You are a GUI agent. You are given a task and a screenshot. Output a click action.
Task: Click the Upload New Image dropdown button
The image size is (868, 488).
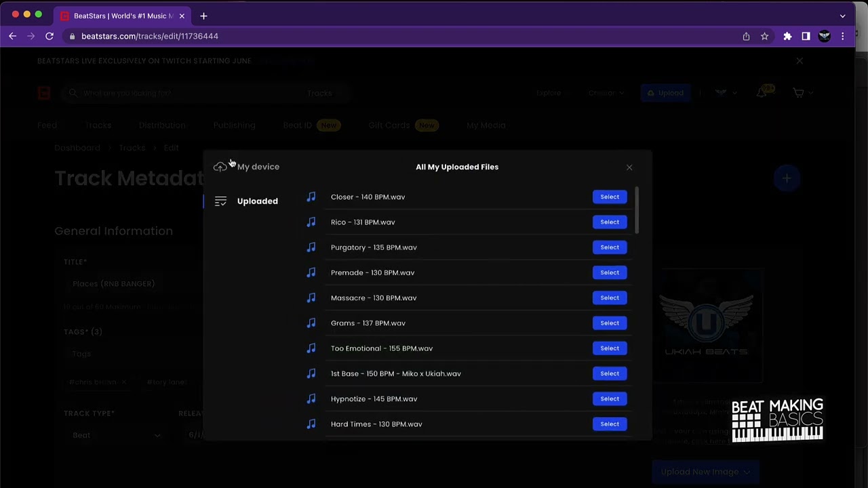[705, 472]
